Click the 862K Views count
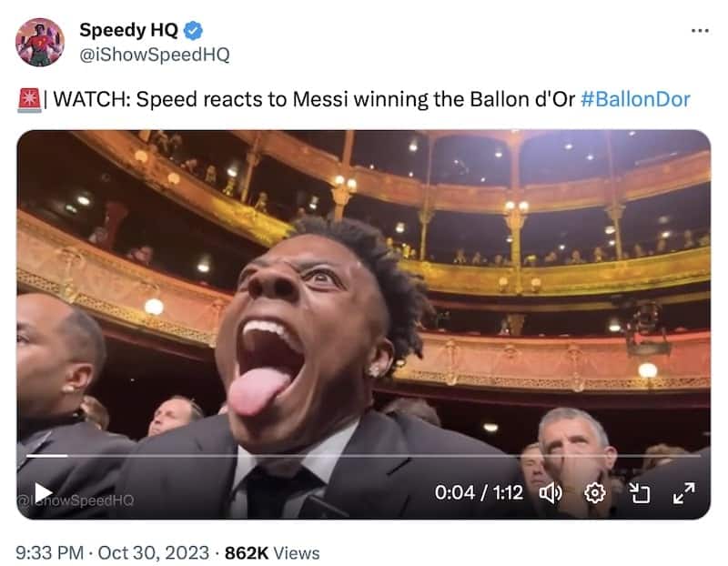Screen dimensions: 728x566 (272, 553)
